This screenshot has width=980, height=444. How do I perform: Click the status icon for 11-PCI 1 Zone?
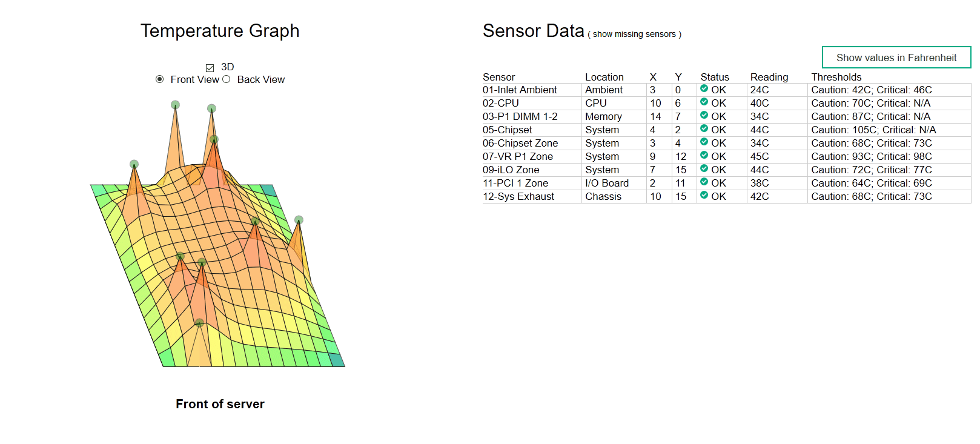tap(704, 182)
